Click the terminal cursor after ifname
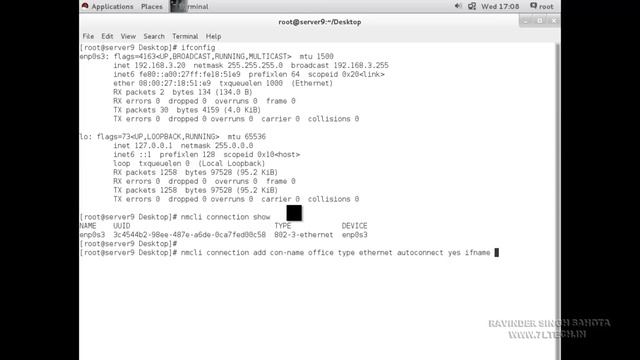The image size is (640, 360). tap(497, 253)
